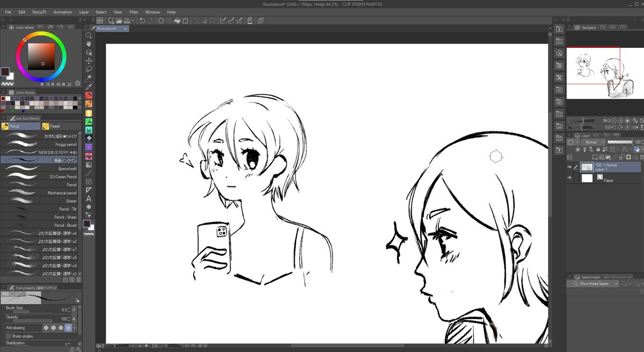Toggle lock on brush preview

(78, 301)
